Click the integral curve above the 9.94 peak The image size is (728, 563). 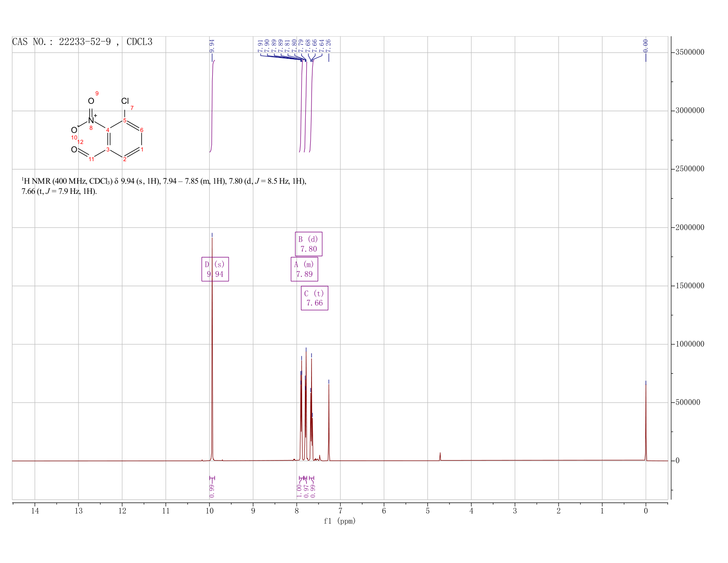click(x=212, y=106)
